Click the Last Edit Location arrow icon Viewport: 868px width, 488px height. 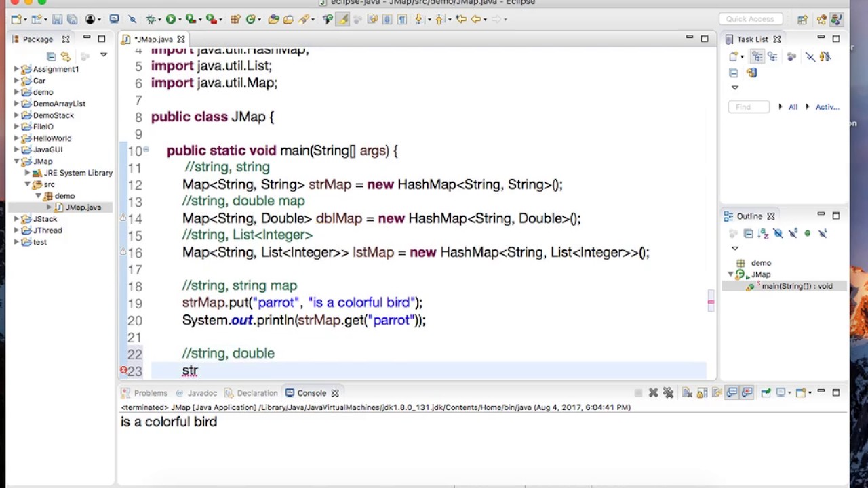tap(461, 19)
